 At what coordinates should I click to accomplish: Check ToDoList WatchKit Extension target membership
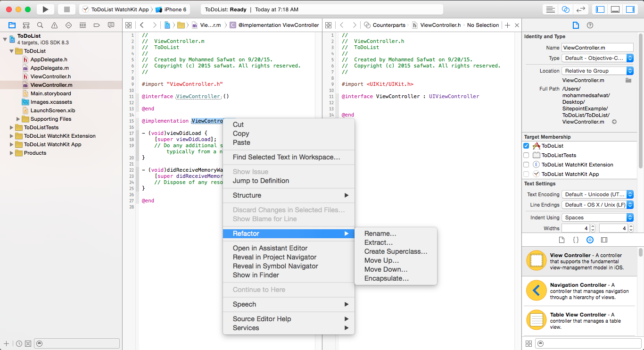[x=527, y=165]
